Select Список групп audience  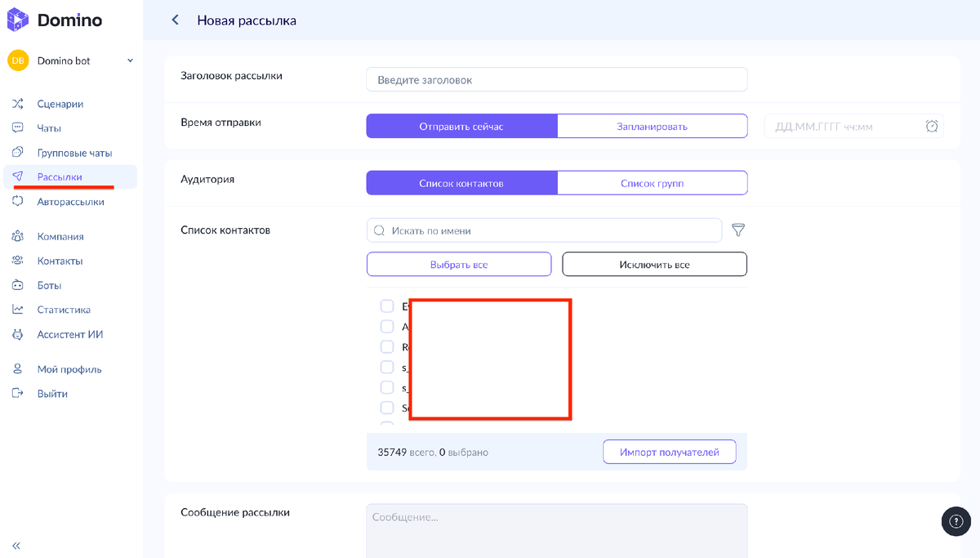tap(652, 183)
